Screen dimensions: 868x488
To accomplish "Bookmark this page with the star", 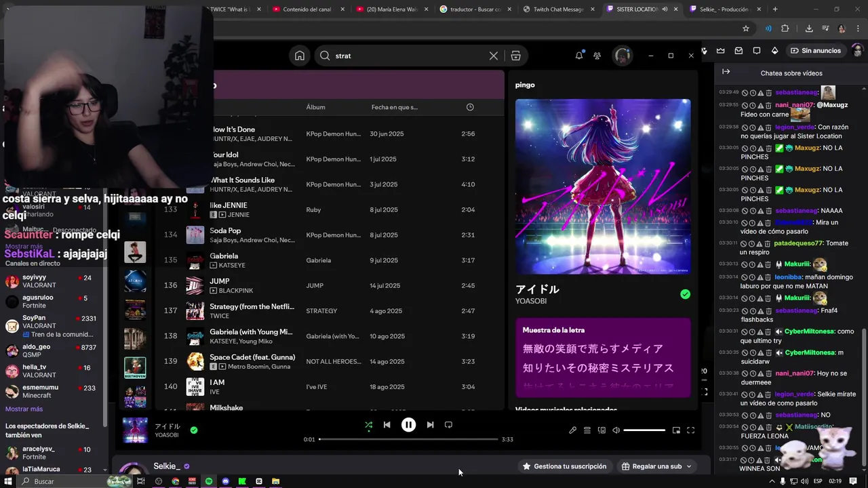I will click(746, 28).
